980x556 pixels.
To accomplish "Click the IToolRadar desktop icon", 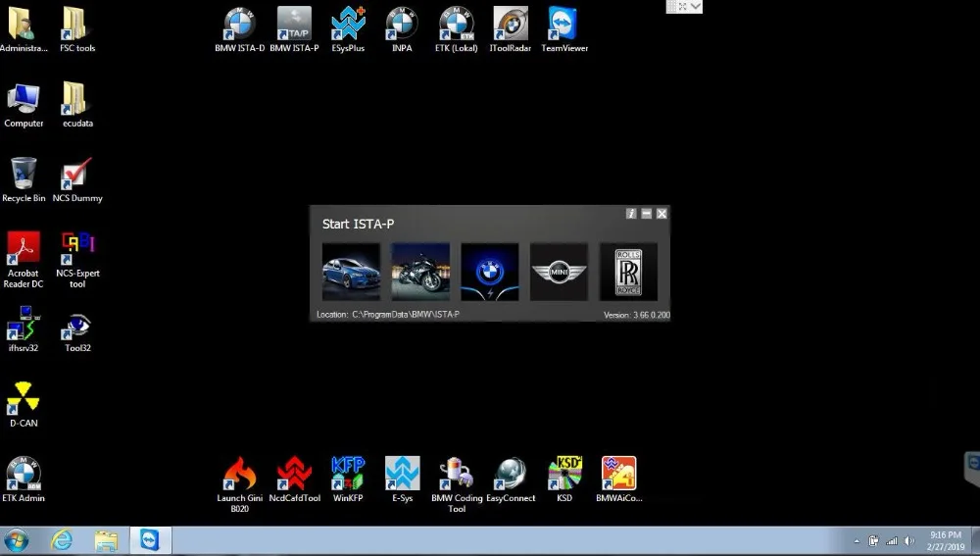I will tap(510, 29).
